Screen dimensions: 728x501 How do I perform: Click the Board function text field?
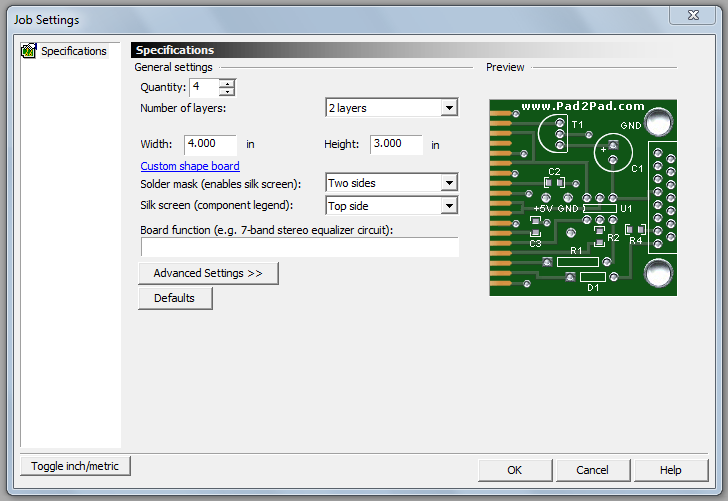pos(299,247)
